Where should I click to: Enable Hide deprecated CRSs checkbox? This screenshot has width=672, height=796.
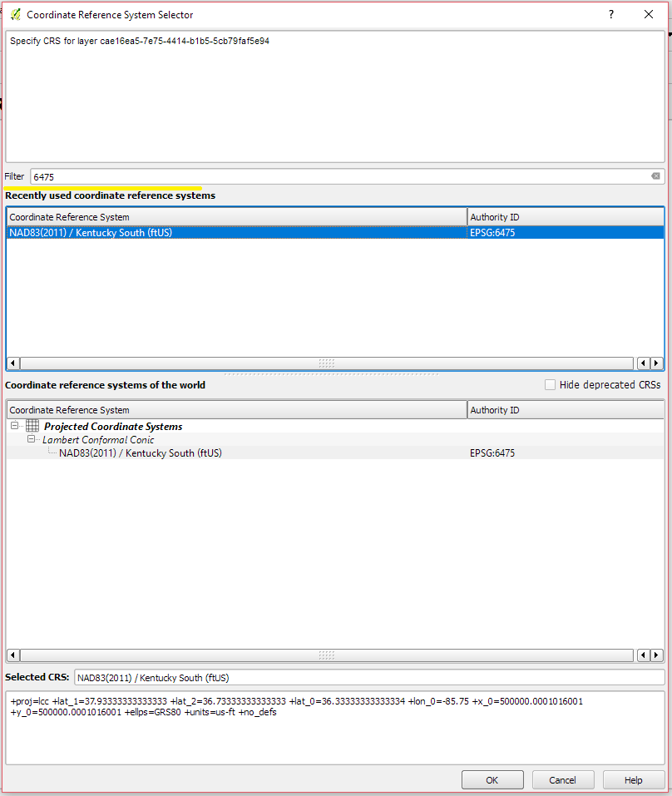pos(550,385)
